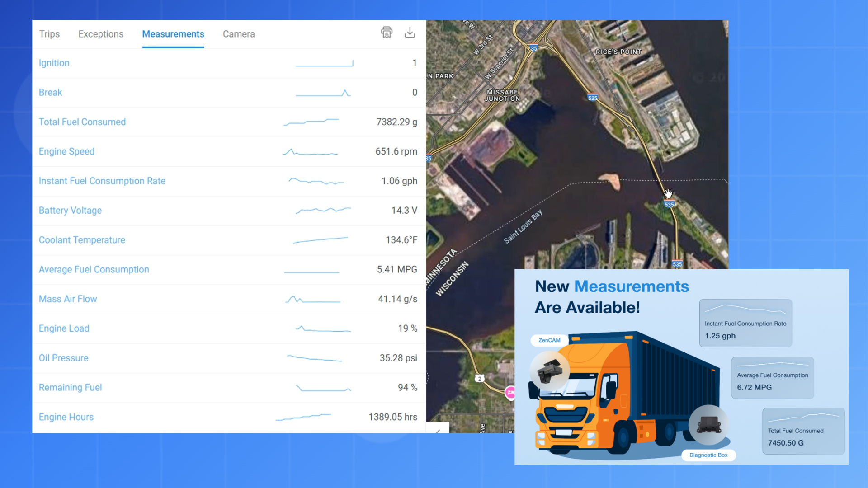Screen dimensions: 868x488
Task: Click the Interstate 35 shield on map
Action: coord(533,48)
